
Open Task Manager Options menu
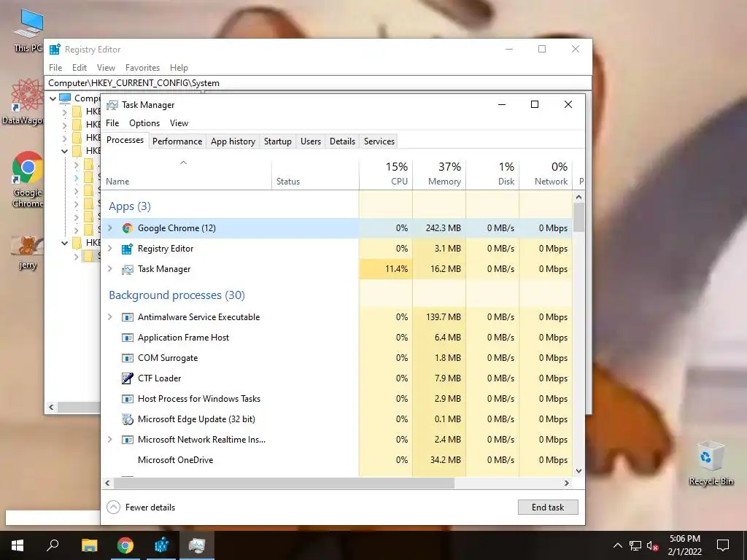coord(144,123)
